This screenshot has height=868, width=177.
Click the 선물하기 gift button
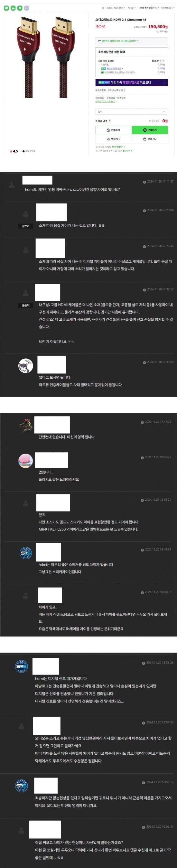click(113, 130)
